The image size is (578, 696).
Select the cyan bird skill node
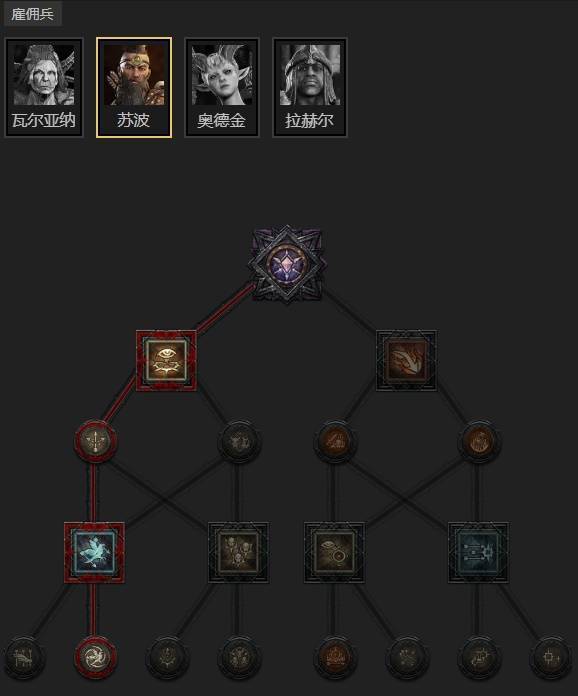94,552
